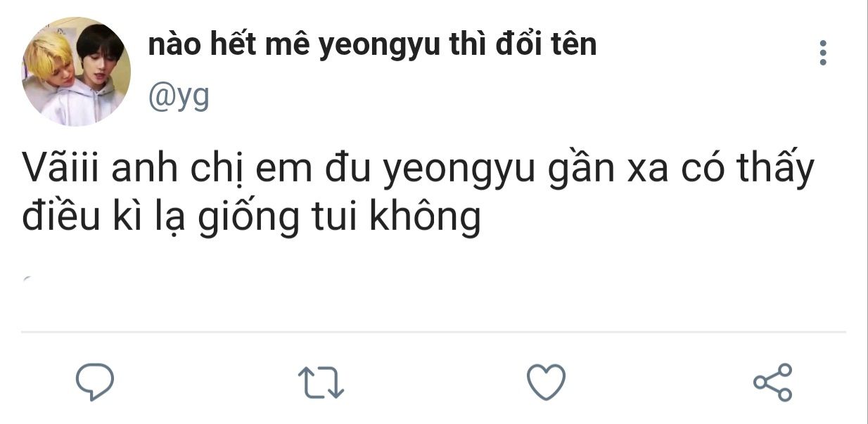Share the tweet via the share icon
868x424 pixels.
point(772,382)
